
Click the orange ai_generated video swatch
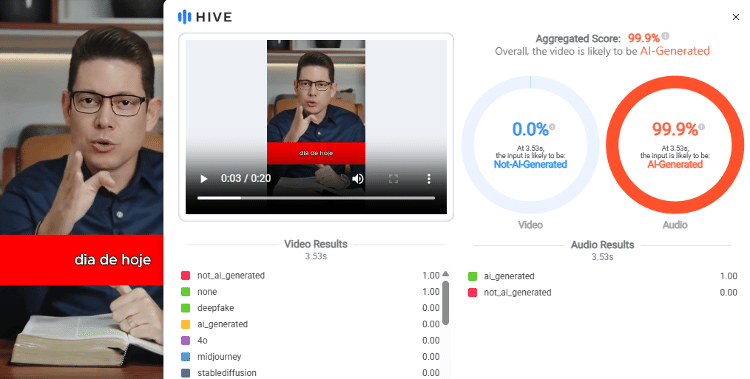pos(186,324)
